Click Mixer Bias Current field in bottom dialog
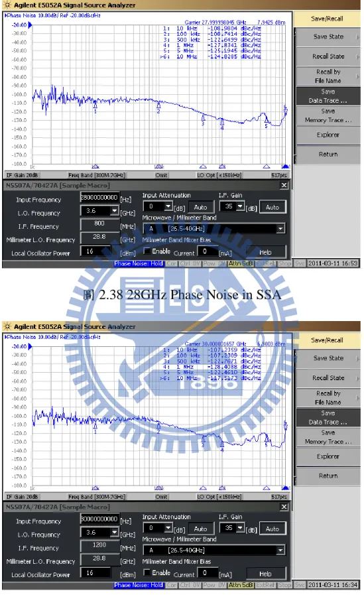 coord(208,573)
